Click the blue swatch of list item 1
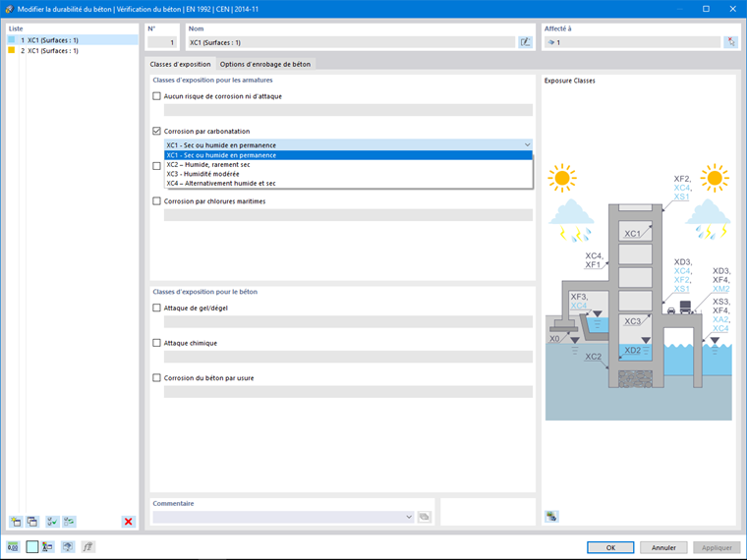 (12, 40)
